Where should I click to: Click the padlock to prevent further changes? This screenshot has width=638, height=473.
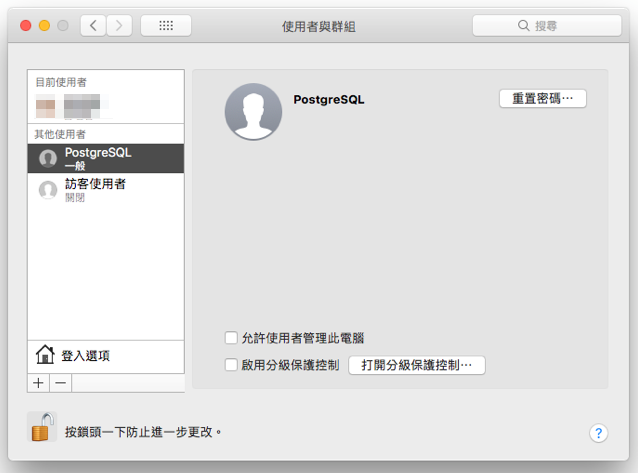pyautogui.click(x=42, y=427)
